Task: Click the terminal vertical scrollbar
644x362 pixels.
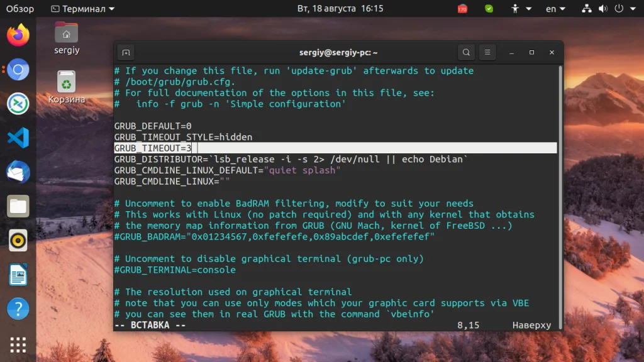Action: point(560,197)
